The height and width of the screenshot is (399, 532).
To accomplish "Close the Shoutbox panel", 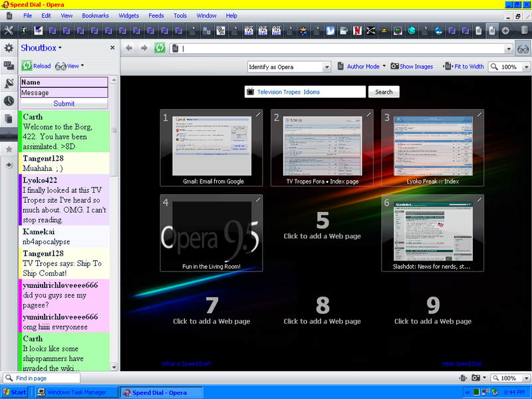I will coord(112,48).
